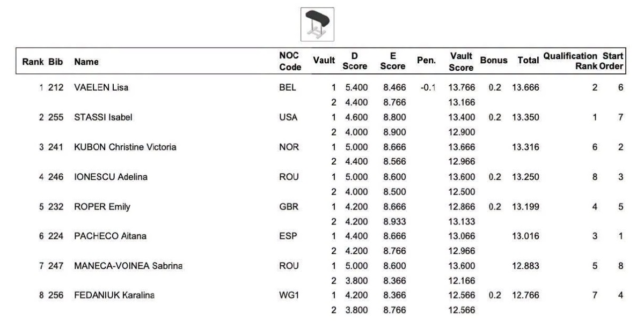
Task: Click the 13.666 total score
Action: point(525,88)
